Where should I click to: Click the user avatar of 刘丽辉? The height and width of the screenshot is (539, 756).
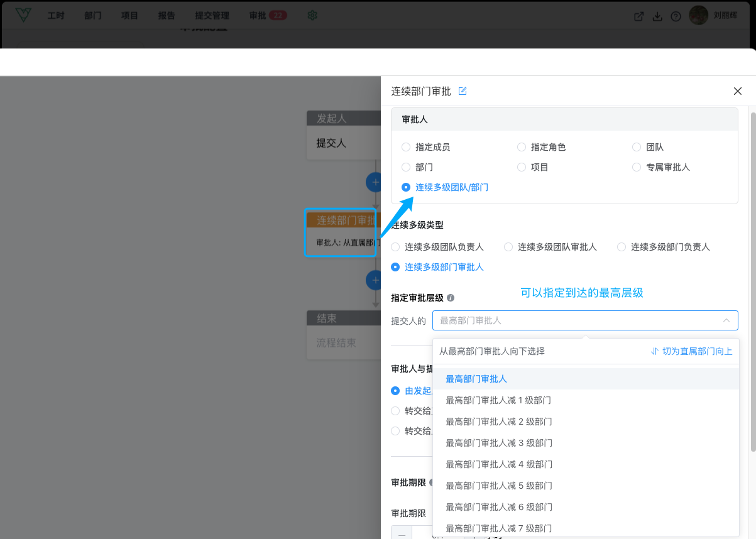pos(699,16)
